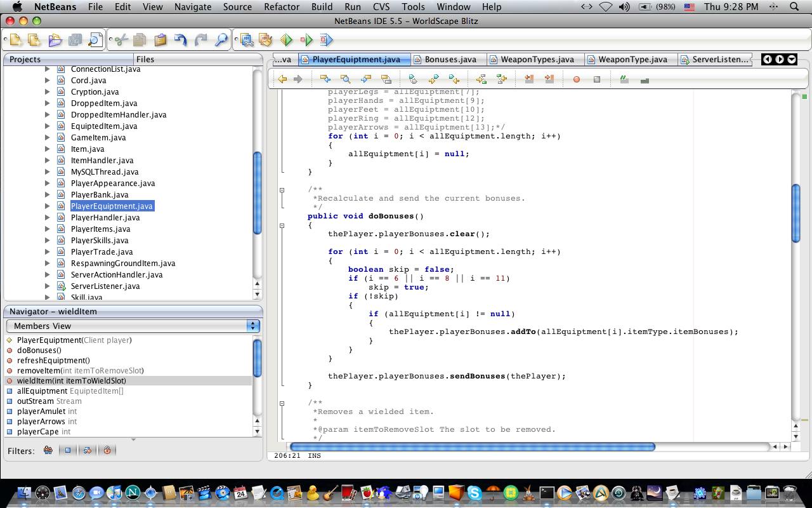Viewport: 812px width, 508px height.
Task: Expand the Item.java tree node
Action: (x=47, y=149)
